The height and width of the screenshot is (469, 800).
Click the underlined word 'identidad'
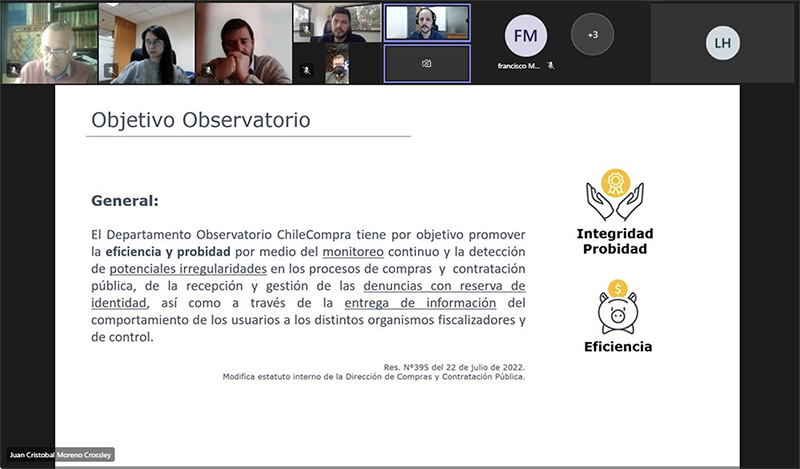(119, 303)
